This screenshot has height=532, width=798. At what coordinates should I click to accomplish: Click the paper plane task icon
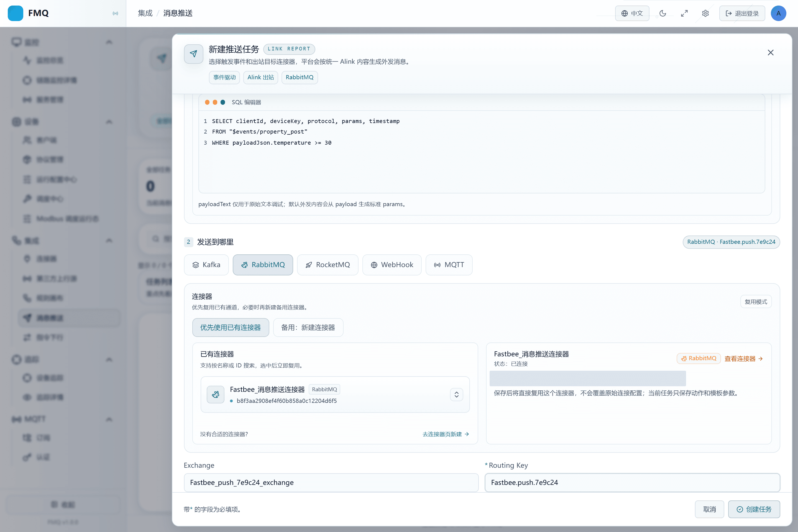193,53
